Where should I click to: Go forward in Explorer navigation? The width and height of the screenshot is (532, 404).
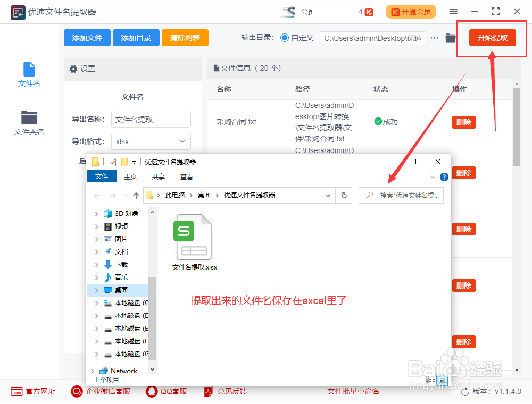pyautogui.click(x=113, y=196)
